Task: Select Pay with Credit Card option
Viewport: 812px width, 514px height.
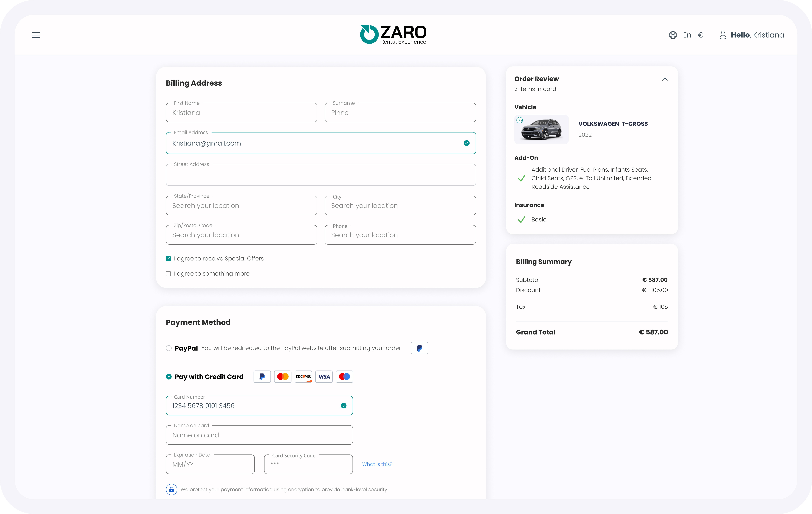Action: (169, 377)
